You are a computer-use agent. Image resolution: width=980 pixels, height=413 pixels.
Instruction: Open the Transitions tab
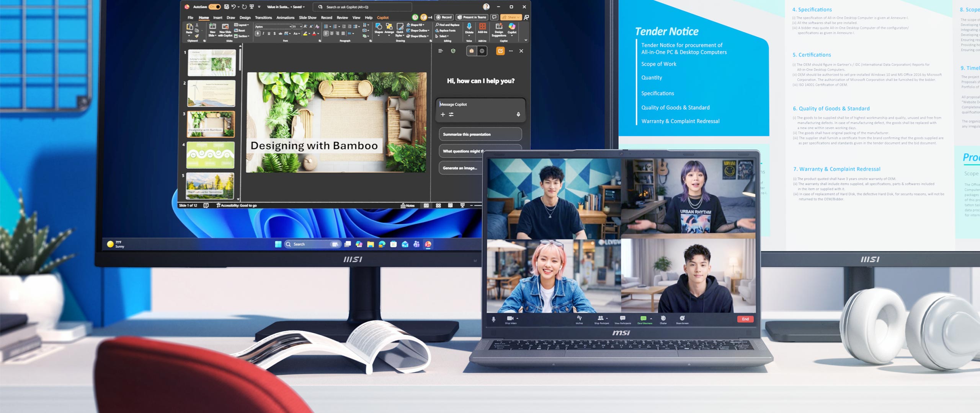click(x=263, y=18)
